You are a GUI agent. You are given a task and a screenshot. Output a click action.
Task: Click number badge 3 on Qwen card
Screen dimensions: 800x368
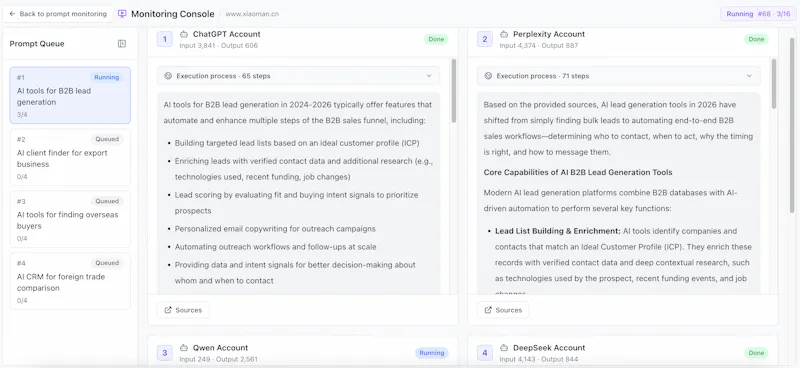165,353
